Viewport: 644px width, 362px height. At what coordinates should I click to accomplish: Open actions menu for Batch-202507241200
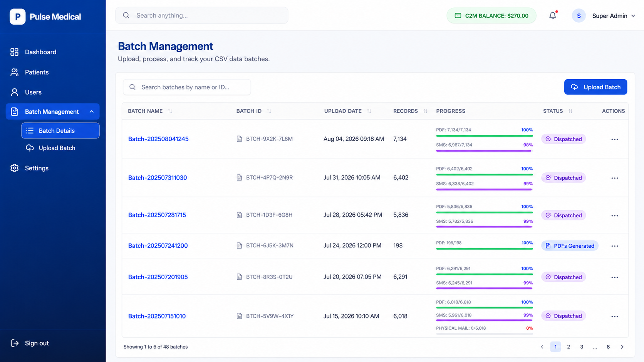[614, 246]
